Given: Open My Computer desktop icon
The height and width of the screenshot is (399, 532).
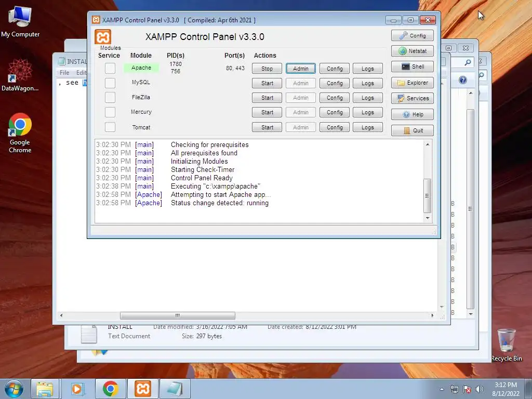Looking at the screenshot, I should (20, 21).
